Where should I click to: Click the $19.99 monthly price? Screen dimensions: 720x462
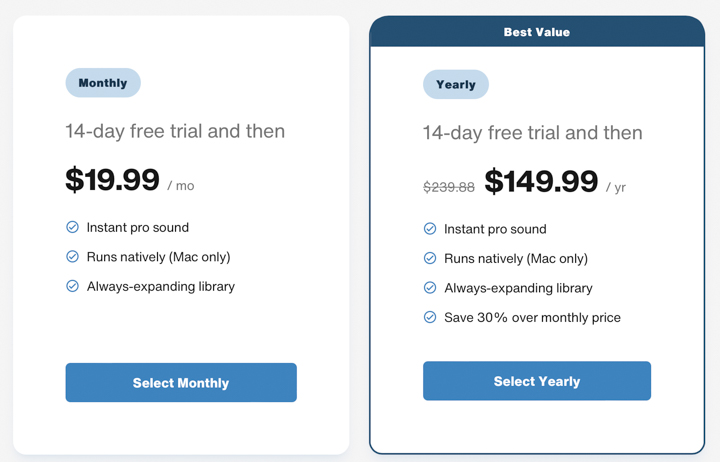click(112, 179)
